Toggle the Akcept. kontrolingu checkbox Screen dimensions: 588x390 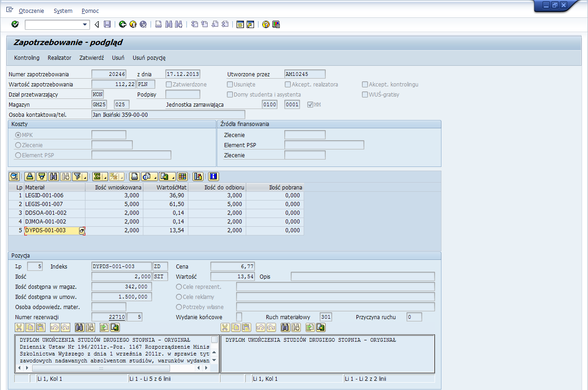[x=365, y=85]
